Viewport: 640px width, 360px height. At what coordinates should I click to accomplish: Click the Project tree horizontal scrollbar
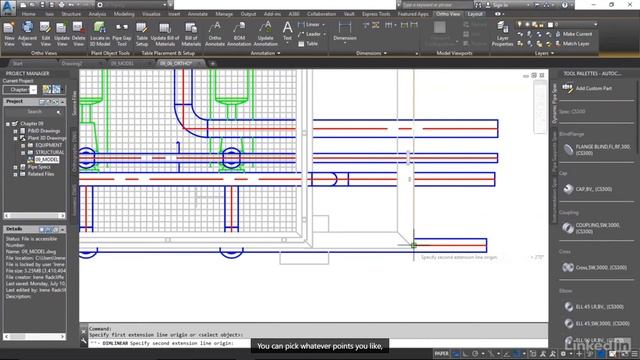(34, 216)
